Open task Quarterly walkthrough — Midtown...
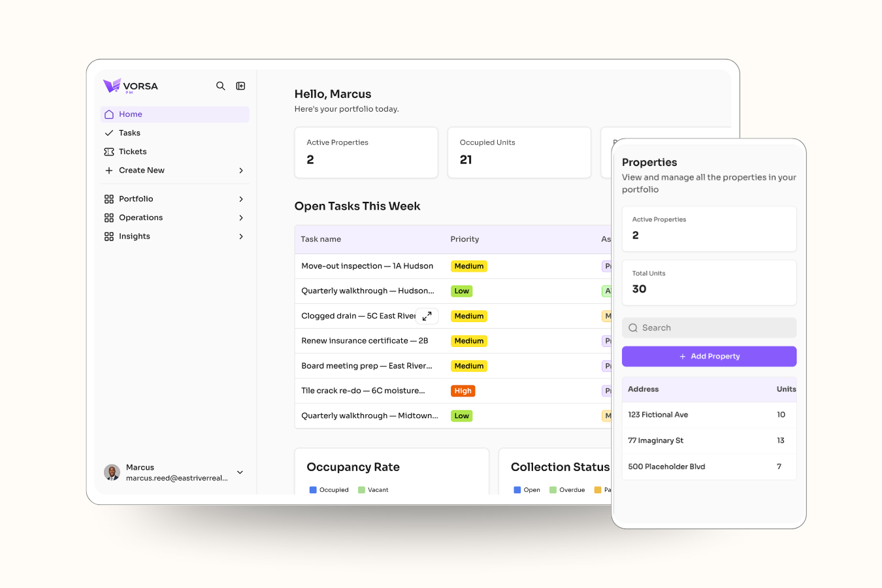This screenshot has width=882, height=588. point(370,416)
